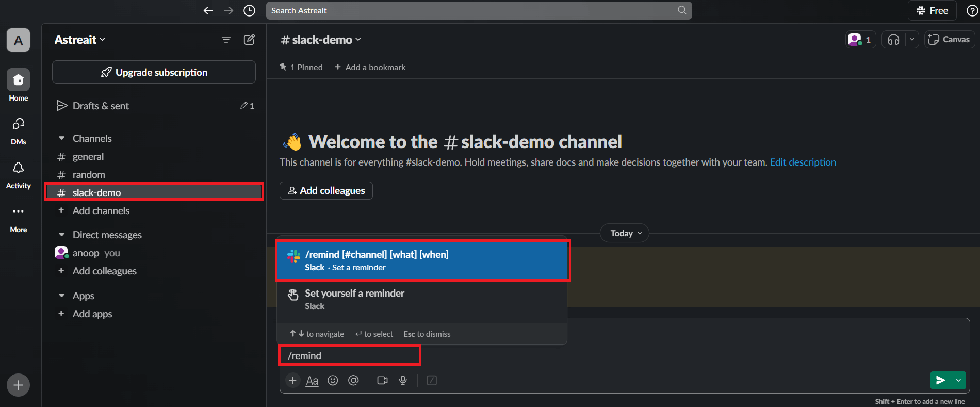The height and width of the screenshot is (407, 980).
Task: Open the emoji picker smiley icon
Action: pyautogui.click(x=333, y=380)
